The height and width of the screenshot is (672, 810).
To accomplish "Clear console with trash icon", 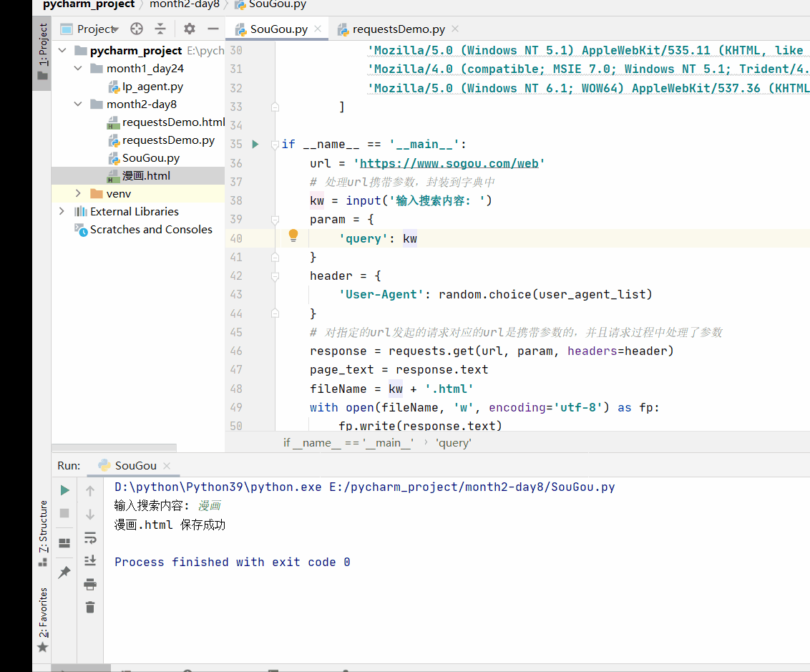I will (90, 608).
